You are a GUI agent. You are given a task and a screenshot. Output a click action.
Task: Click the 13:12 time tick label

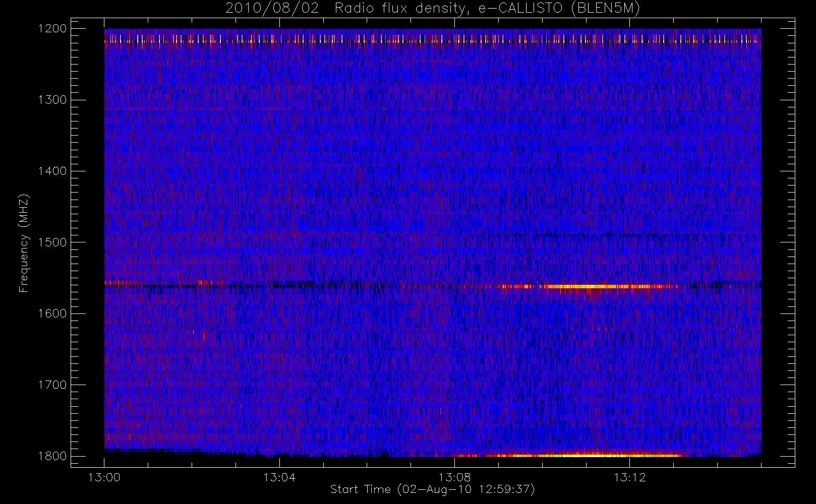click(629, 477)
